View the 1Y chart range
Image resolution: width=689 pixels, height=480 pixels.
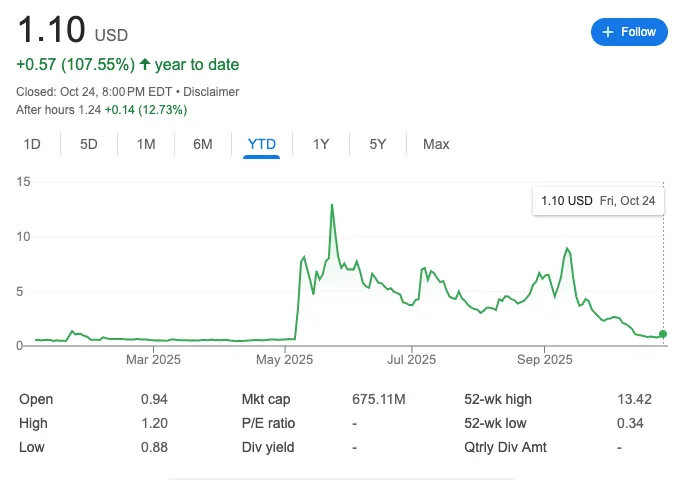[x=321, y=144]
